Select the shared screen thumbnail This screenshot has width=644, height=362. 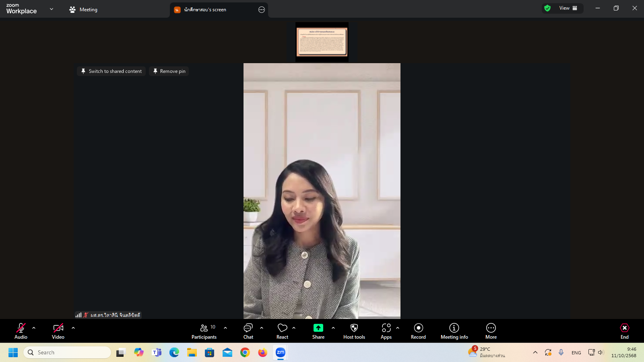322,42
